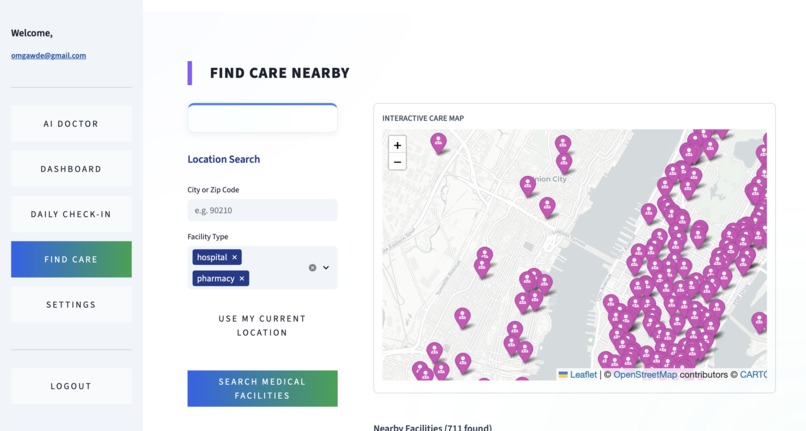This screenshot has height=431, width=806.
Task: Zoom in on the care map
Action: (397, 145)
